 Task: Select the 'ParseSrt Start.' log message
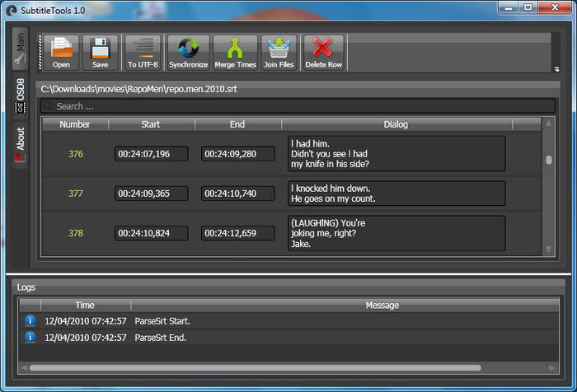click(x=162, y=321)
